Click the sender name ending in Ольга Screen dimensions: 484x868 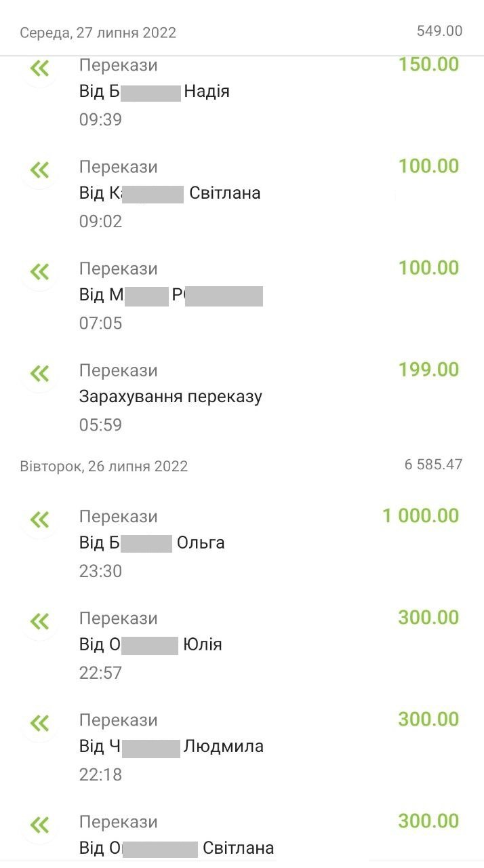point(152,543)
